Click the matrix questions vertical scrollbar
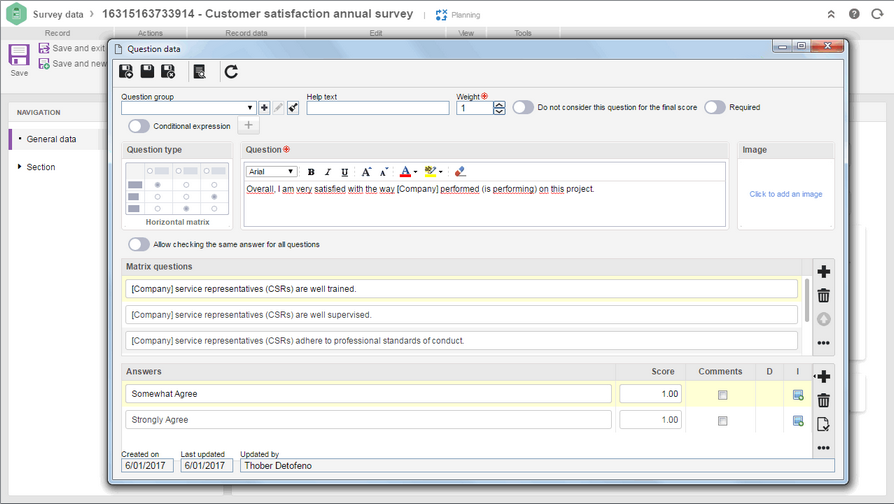The width and height of the screenshot is (894, 504). (807, 300)
